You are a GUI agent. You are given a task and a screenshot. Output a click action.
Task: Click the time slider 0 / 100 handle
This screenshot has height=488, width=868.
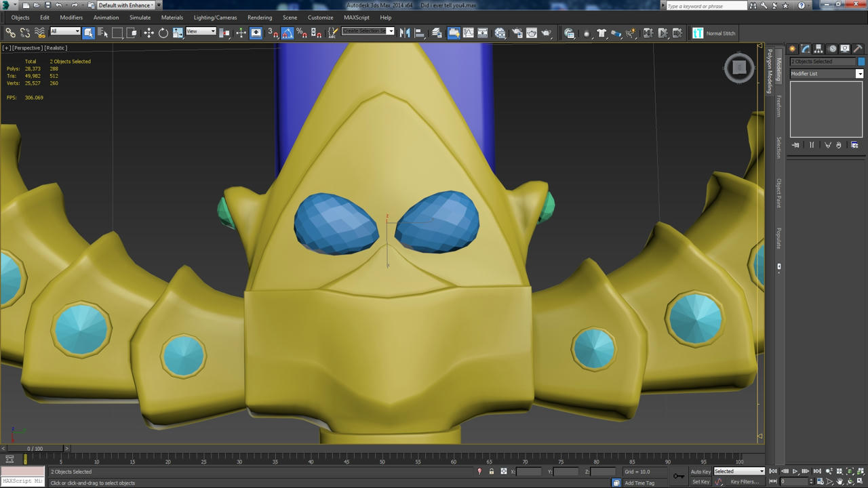(35, 449)
